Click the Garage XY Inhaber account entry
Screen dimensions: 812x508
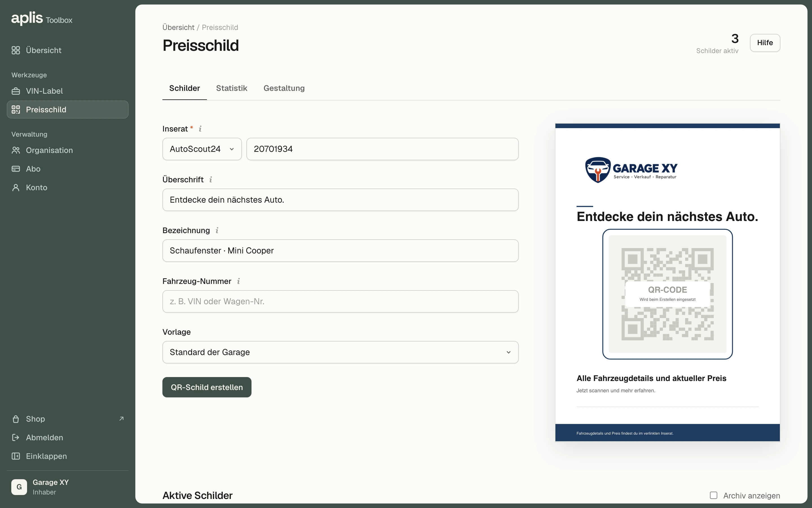pos(67,487)
